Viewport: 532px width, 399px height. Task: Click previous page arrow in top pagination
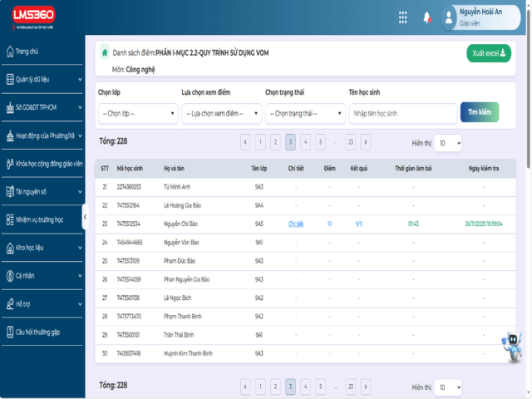click(x=246, y=142)
